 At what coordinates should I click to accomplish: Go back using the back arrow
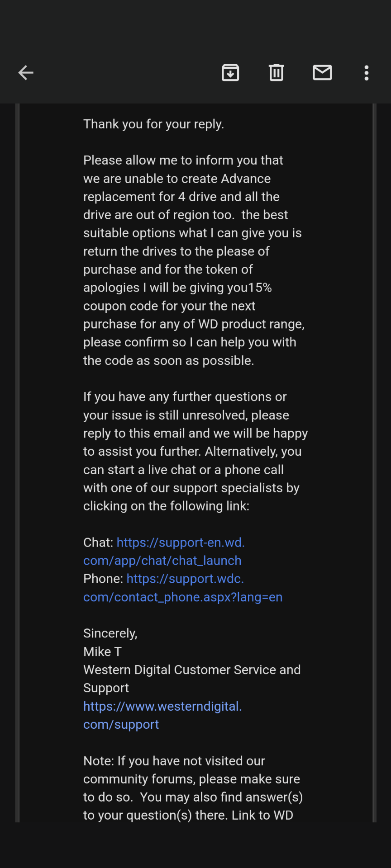[26, 72]
